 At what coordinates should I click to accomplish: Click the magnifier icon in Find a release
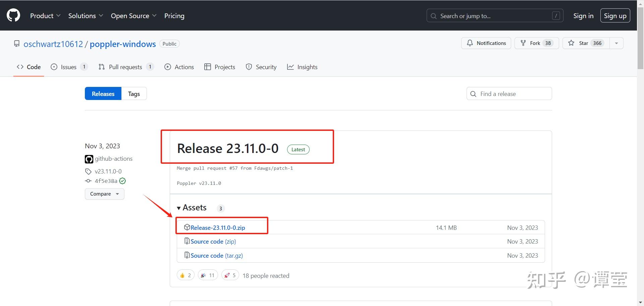[x=473, y=94]
